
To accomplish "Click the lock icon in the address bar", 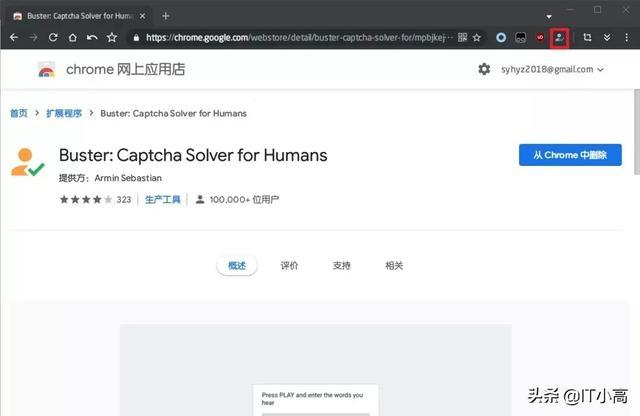I will 136,38.
